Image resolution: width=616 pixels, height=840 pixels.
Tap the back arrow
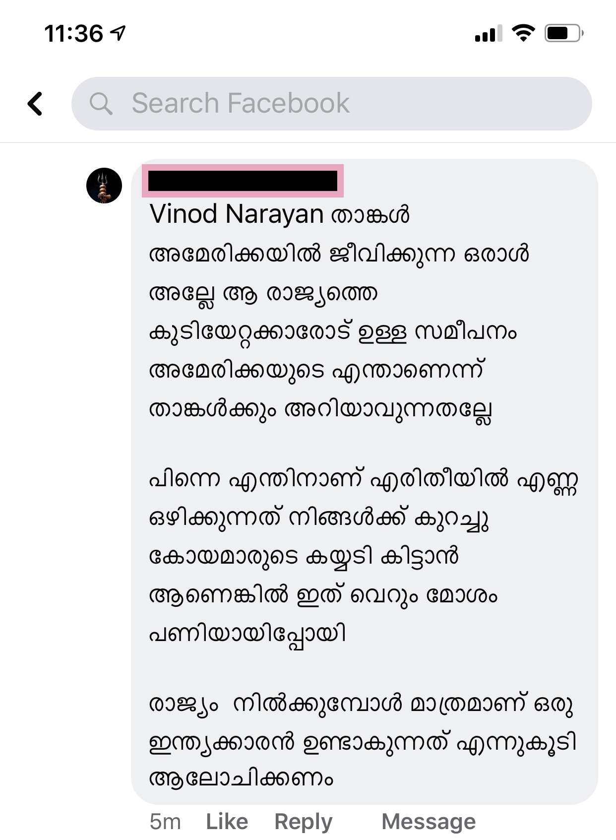click(x=35, y=104)
